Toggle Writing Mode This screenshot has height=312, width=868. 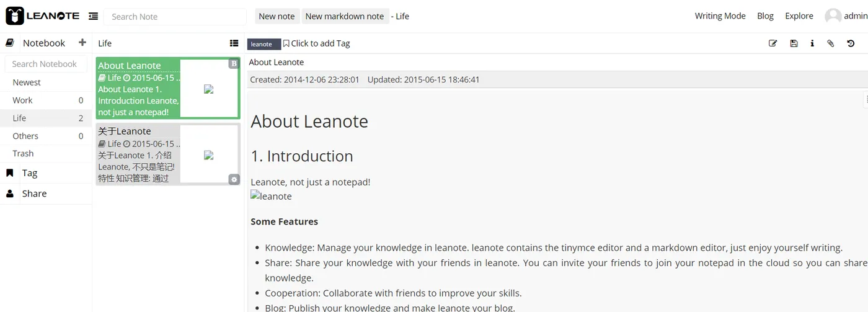coord(720,16)
